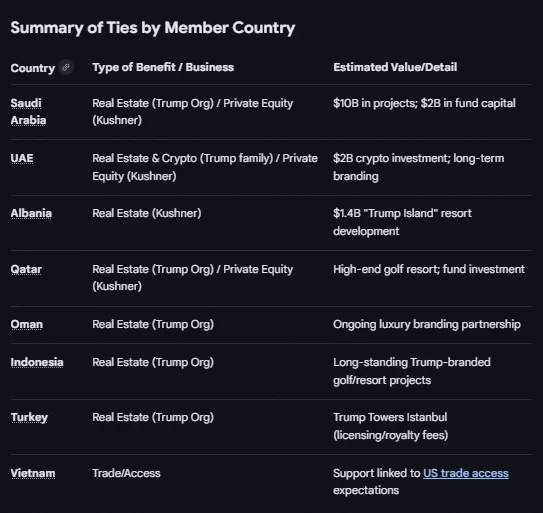The width and height of the screenshot is (543, 513).
Task: Click the link icon beside Country header
Action: pyautogui.click(x=66, y=67)
